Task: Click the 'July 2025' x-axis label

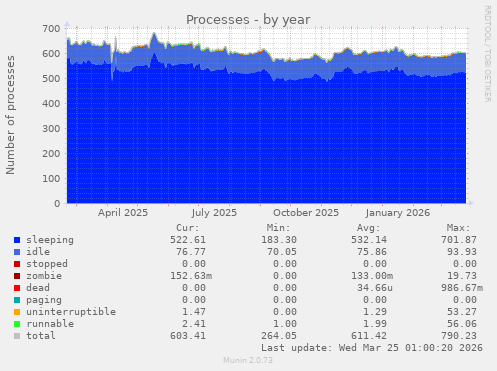Action: coord(214,213)
